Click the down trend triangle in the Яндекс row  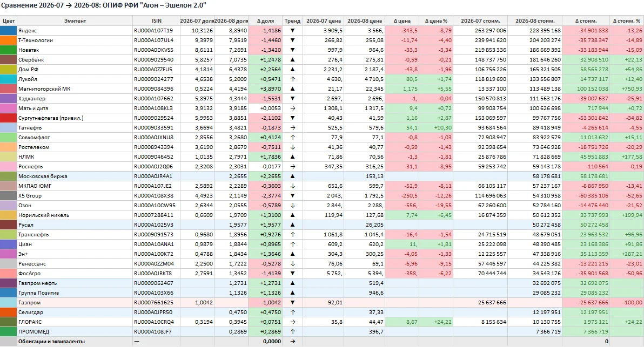click(292, 30)
